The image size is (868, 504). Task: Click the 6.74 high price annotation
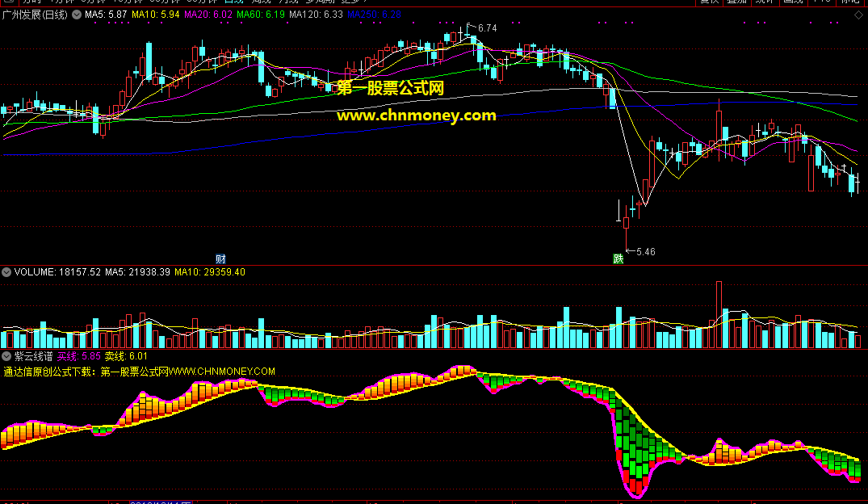click(487, 27)
